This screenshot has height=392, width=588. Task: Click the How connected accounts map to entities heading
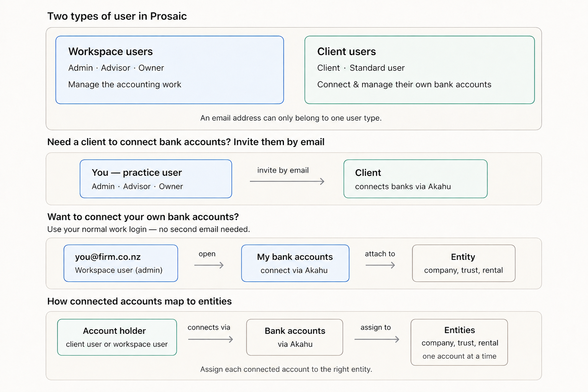click(139, 301)
